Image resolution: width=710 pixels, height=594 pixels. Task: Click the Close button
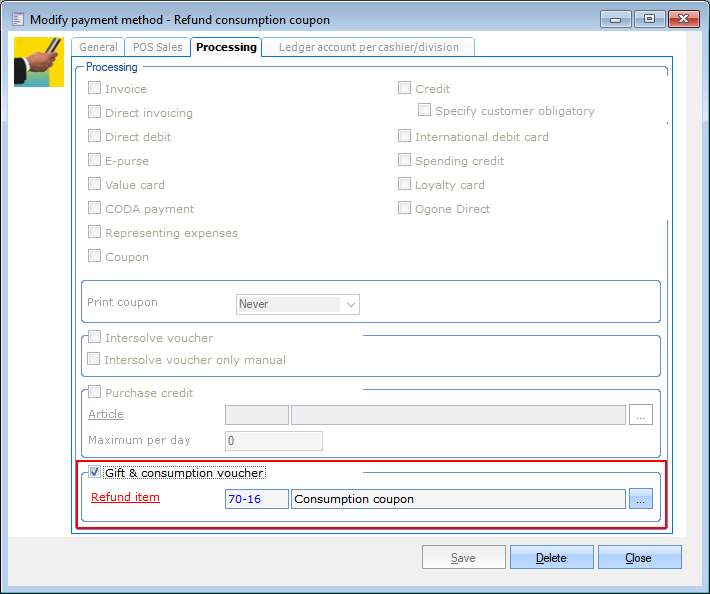(639, 558)
